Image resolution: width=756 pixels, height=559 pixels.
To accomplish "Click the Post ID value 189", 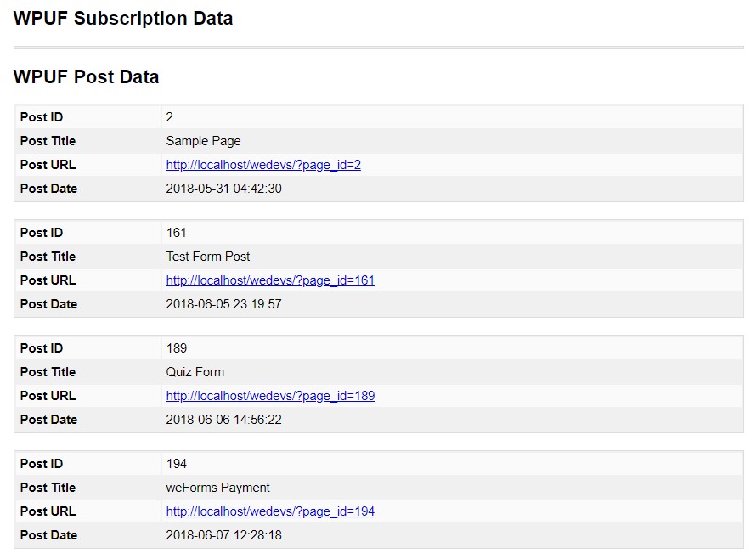I will (177, 348).
